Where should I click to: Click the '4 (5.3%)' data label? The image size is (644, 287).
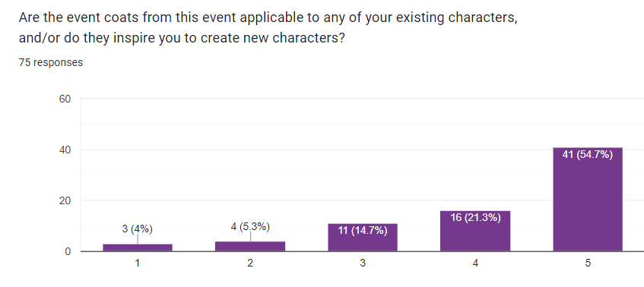[250, 227]
